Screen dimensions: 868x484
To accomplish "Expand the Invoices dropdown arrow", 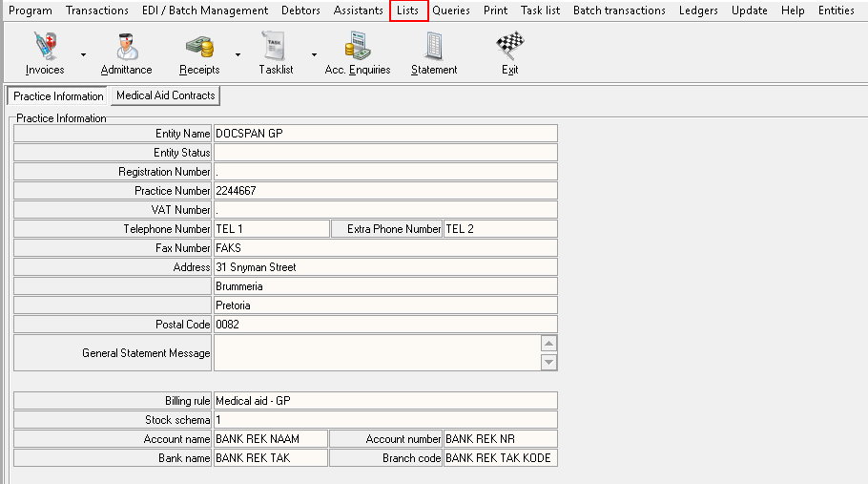I will (83, 54).
